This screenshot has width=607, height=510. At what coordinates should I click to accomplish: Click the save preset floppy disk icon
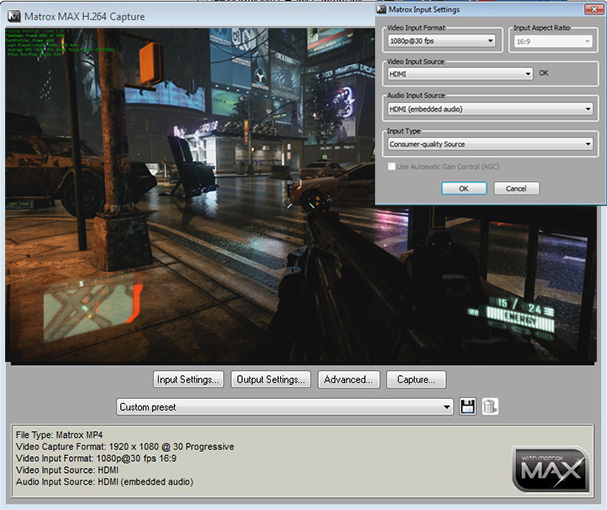point(468,407)
